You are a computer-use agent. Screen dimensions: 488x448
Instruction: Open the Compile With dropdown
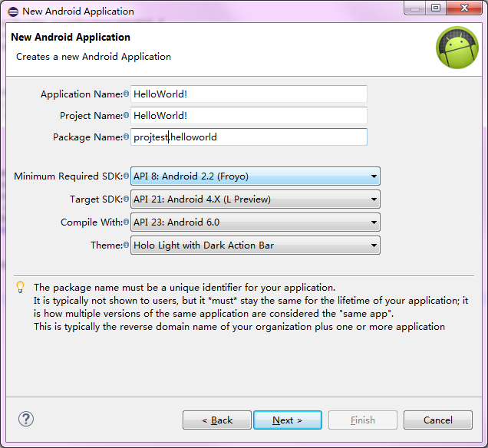point(256,222)
